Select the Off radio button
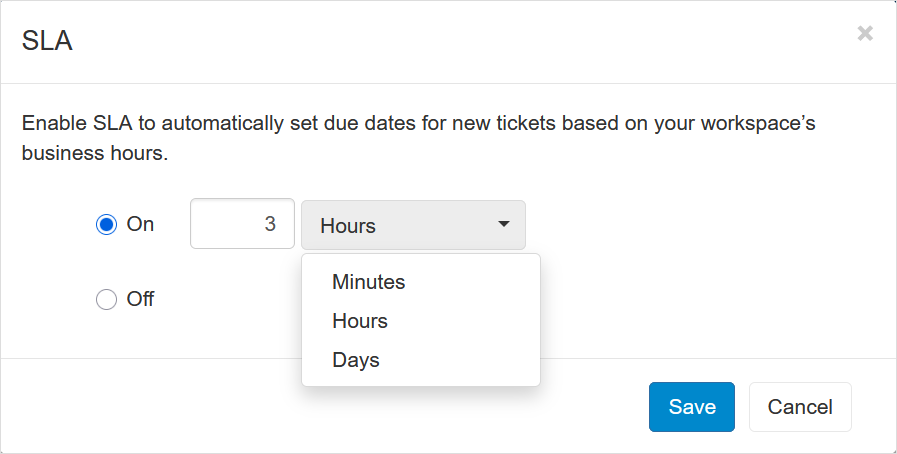897x454 pixels. click(x=106, y=299)
